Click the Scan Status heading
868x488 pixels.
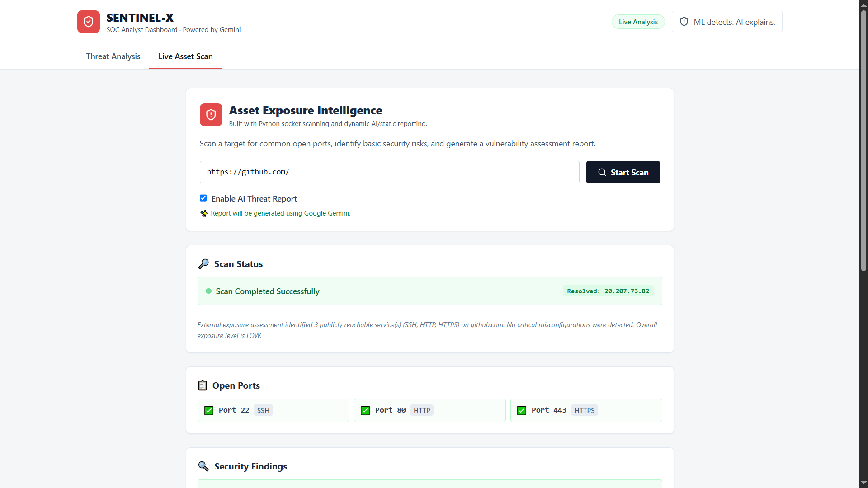pyautogui.click(x=239, y=264)
